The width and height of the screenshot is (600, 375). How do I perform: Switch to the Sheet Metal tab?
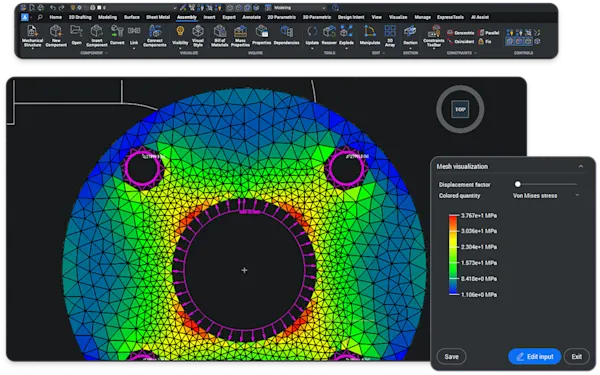coord(158,17)
